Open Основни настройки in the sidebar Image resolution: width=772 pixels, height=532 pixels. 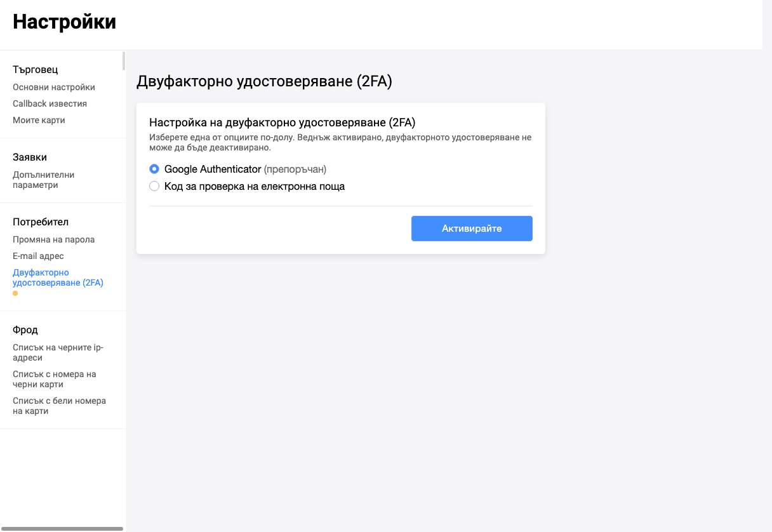[54, 87]
